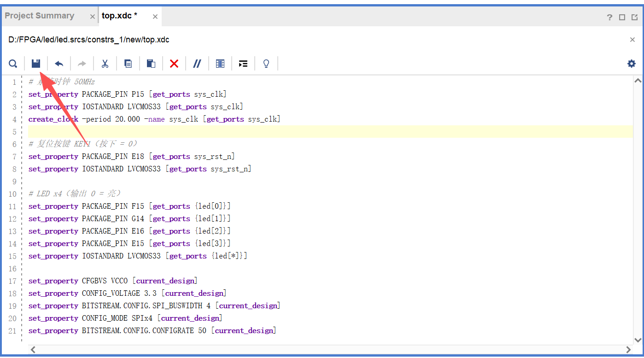Open help with the question mark icon
The height and width of the screenshot is (358, 644).
(x=609, y=17)
